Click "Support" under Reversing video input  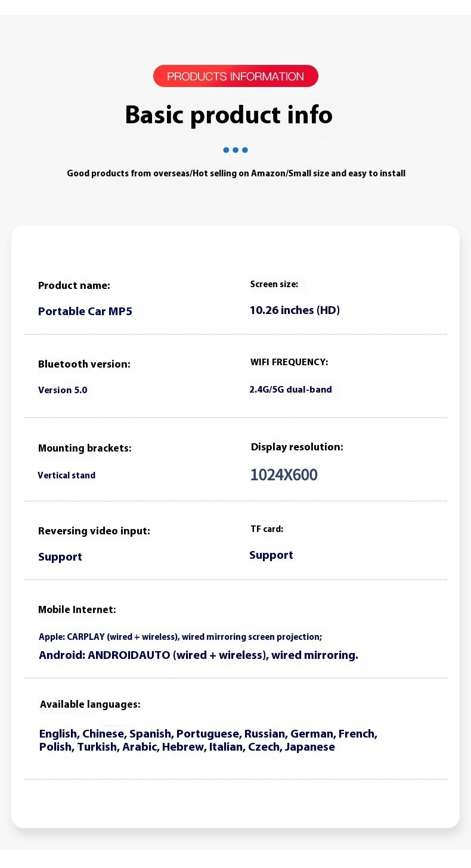[x=60, y=556]
